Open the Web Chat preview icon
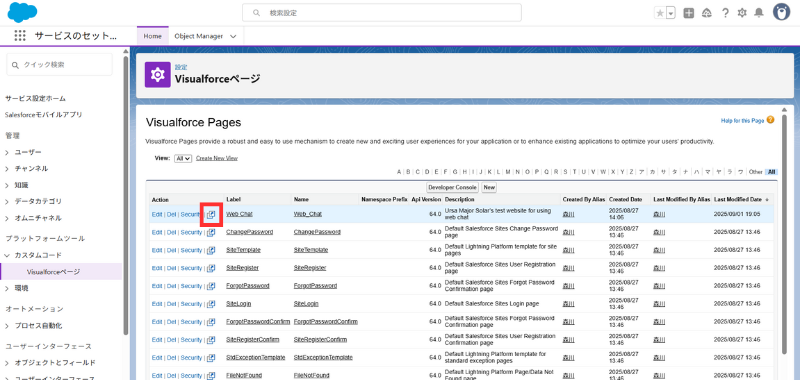The image size is (800, 380). click(x=211, y=215)
